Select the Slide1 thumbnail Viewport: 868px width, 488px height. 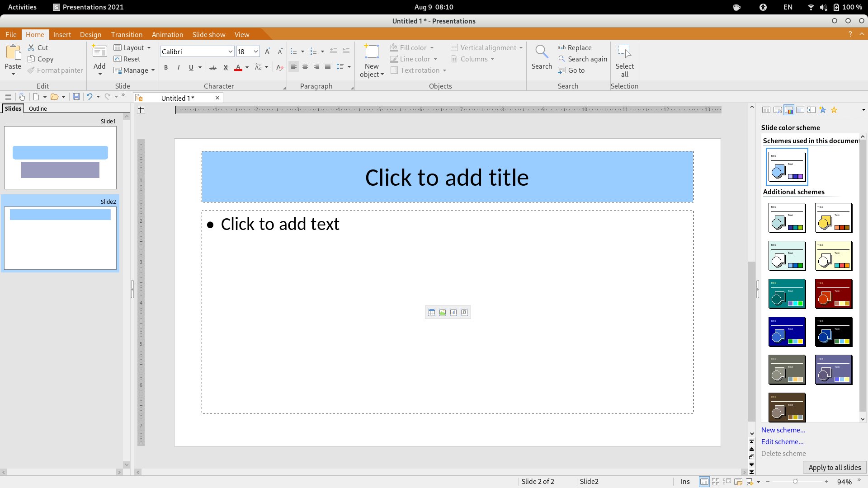pos(60,157)
